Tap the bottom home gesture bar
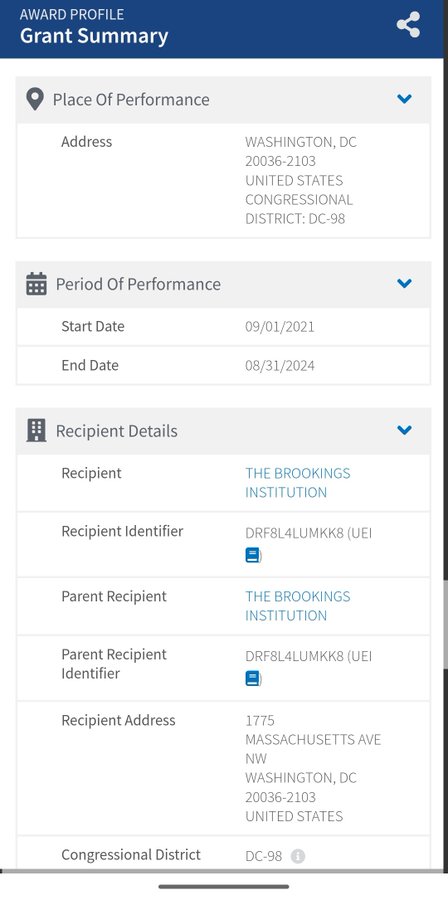This screenshot has height=900, width=448. pos(224,887)
